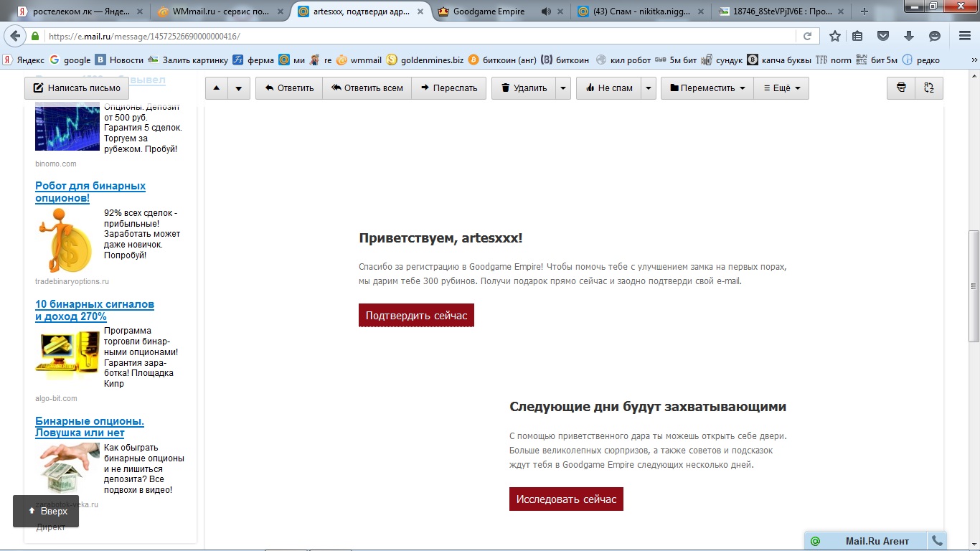
Task: Open the Pocket icon in Firefox toolbar
Action: [x=884, y=36]
